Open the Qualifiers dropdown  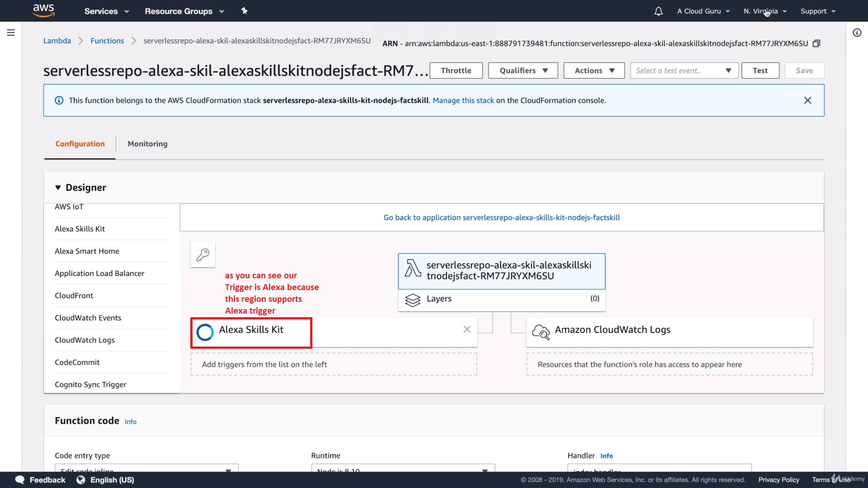point(523,70)
